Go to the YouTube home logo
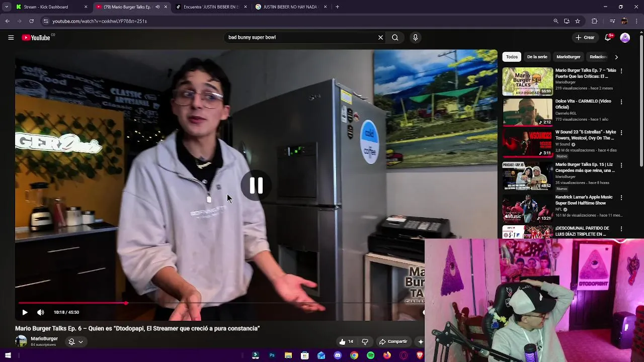Viewport: 644px width, 362px height. click(36, 37)
